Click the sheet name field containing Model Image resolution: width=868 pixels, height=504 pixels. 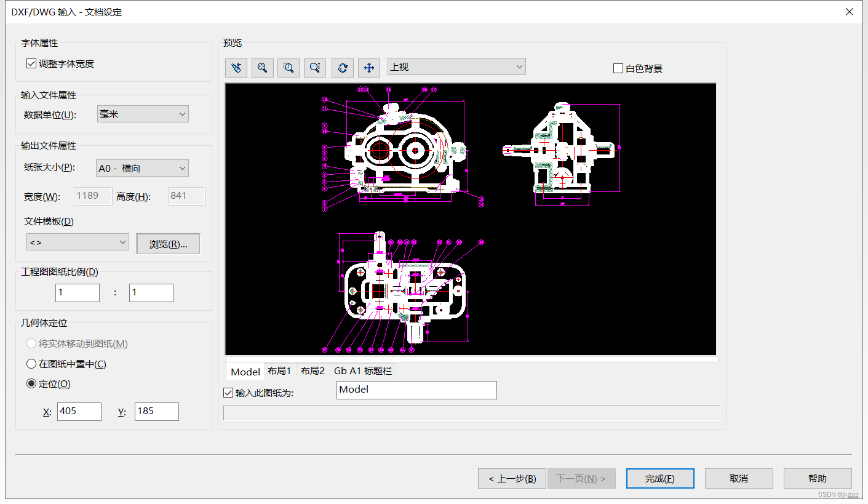[x=416, y=390]
